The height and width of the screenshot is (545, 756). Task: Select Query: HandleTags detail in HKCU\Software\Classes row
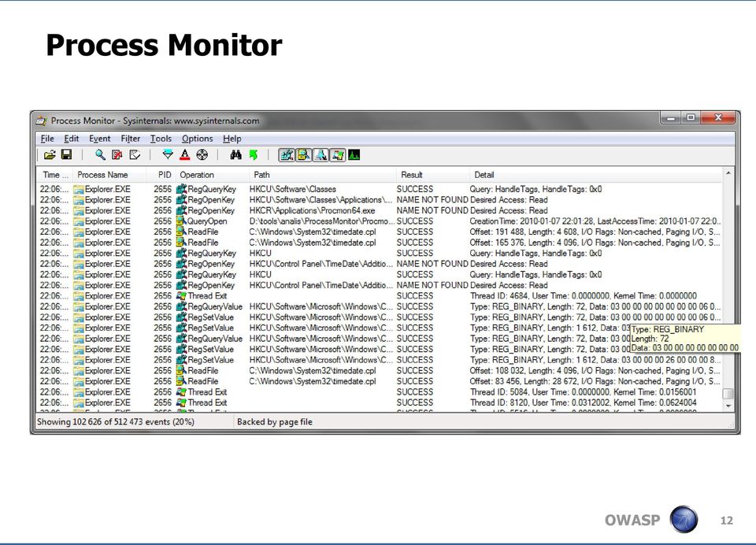click(535, 189)
